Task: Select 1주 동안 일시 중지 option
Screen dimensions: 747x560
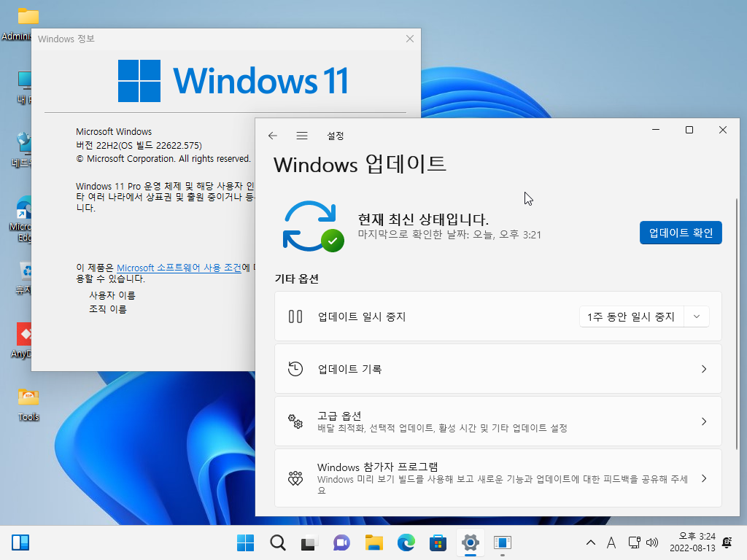Action: [x=631, y=316]
